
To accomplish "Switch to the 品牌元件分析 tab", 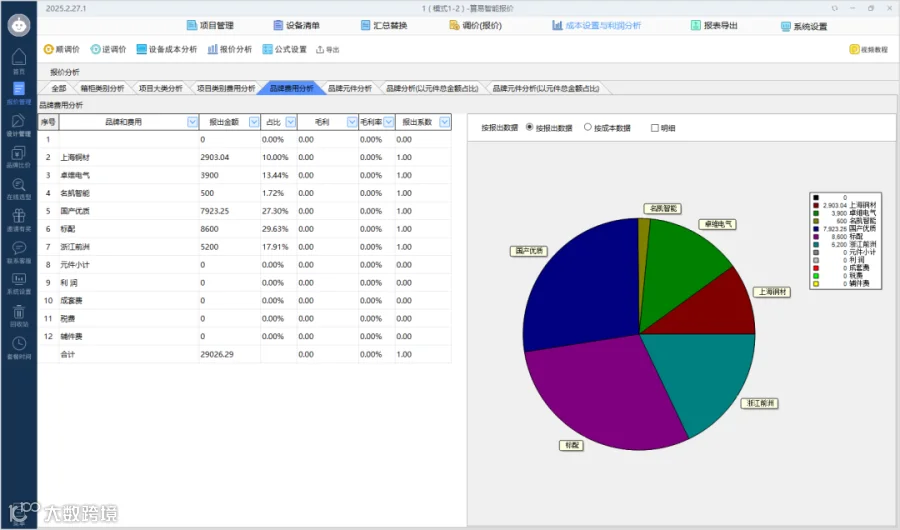I will (350, 88).
